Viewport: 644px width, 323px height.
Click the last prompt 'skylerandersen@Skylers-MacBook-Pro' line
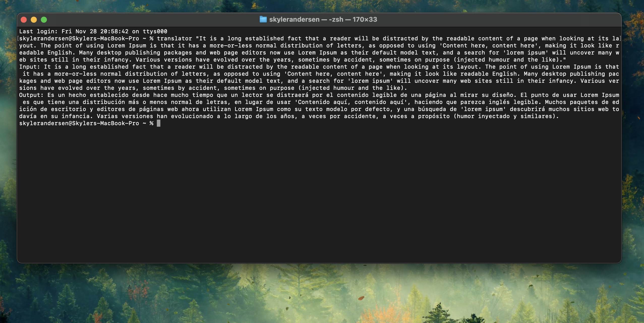pyautogui.click(x=79, y=123)
